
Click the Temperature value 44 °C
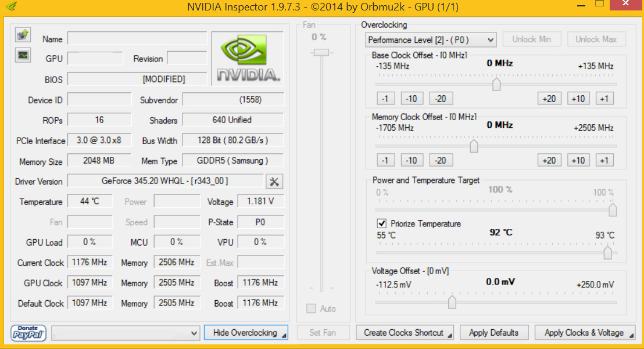click(90, 201)
